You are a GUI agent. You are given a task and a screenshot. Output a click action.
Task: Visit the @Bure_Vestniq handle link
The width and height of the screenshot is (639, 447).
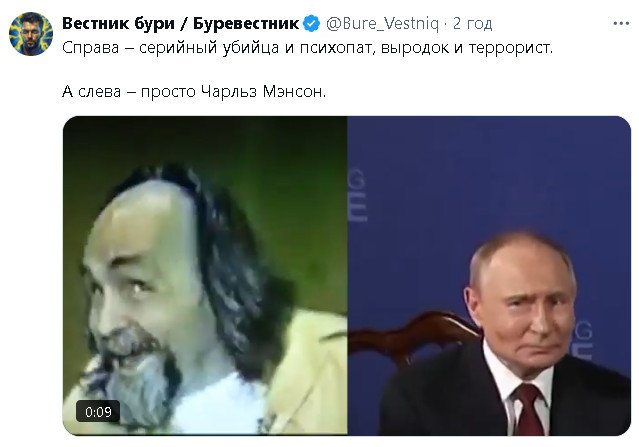pos(382,24)
